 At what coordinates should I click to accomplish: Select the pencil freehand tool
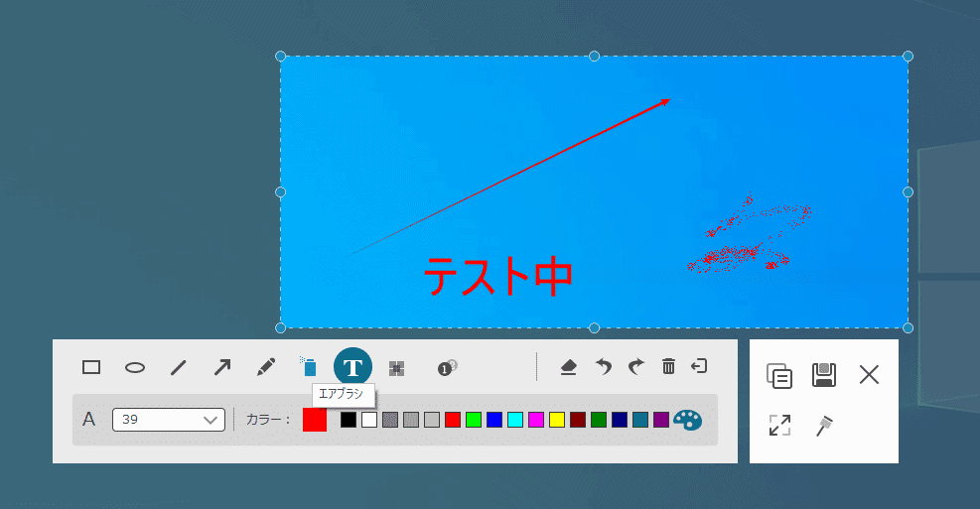pyautogui.click(x=266, y=367)
